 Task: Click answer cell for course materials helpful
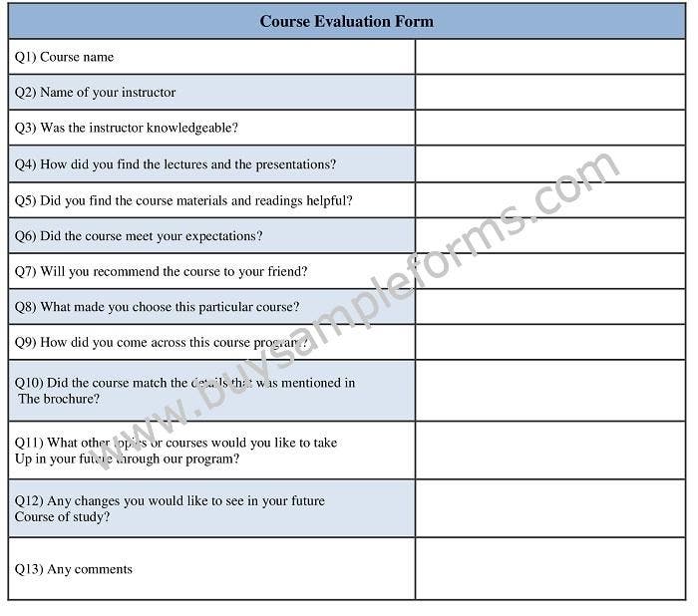pyautogui.click(x=550, y=200)
